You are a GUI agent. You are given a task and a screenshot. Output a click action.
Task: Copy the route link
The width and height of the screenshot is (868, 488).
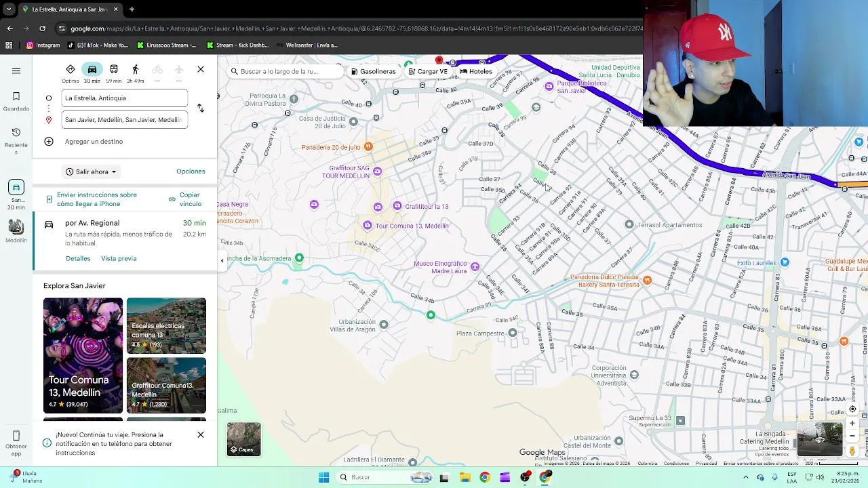click(x=186, y=199)
